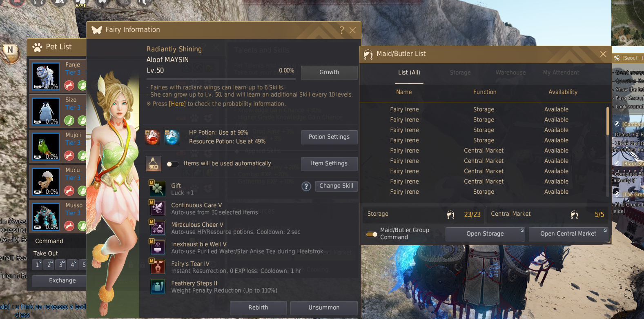Select Mucu pet thumbnail
The image size is (644, 319).
point(46,182)
